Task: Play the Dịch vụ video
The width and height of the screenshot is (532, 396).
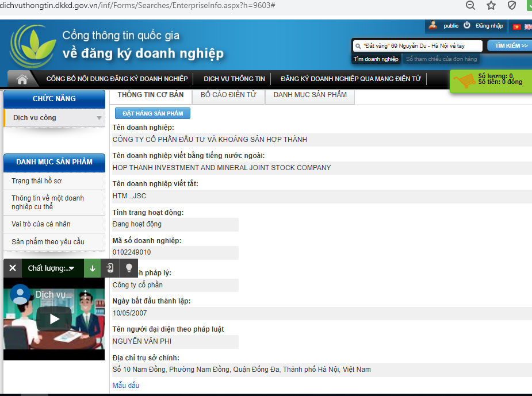Action: pos(54,318)
